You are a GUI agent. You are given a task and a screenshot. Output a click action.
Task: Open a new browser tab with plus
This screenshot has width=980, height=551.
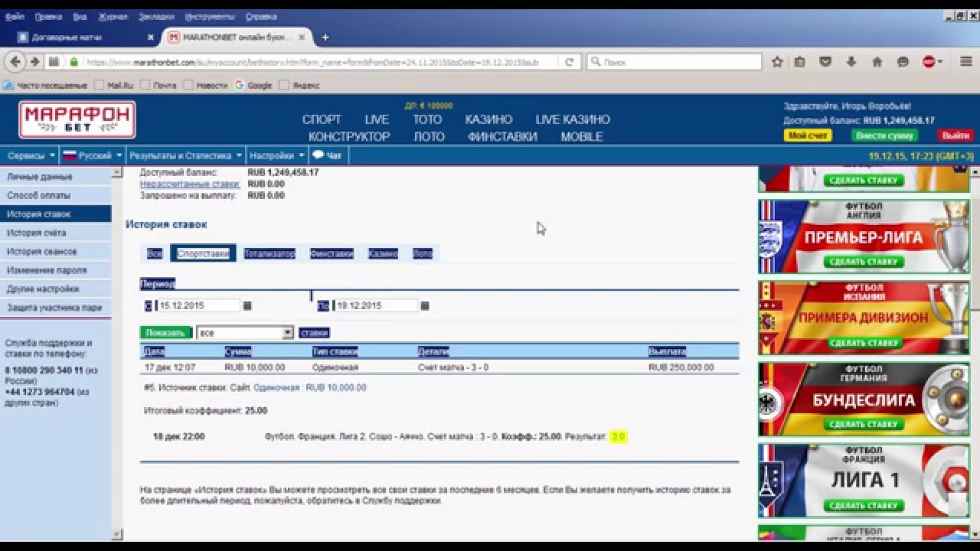(325, 37)
